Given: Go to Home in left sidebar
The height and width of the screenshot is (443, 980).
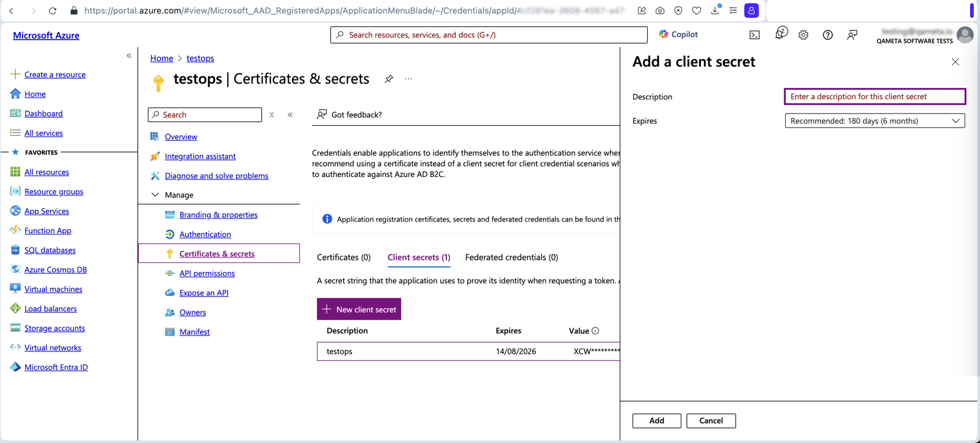Looking at the screenshot, I should (35, 94).
